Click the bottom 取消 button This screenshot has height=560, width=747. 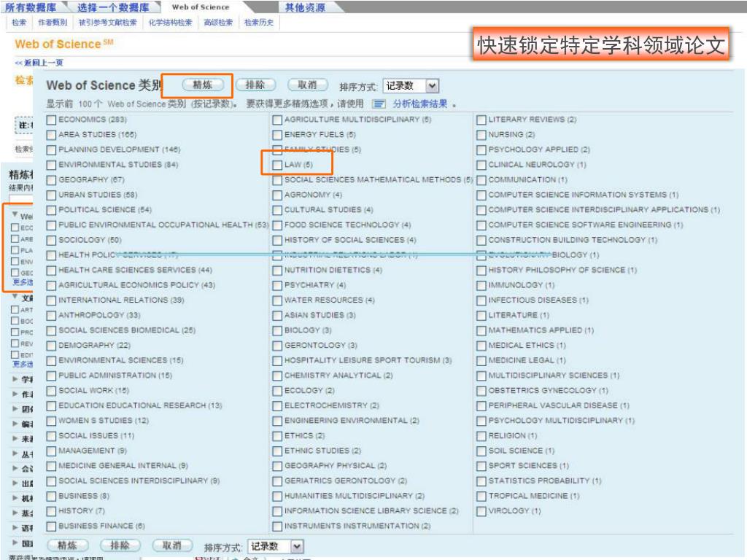172,545
